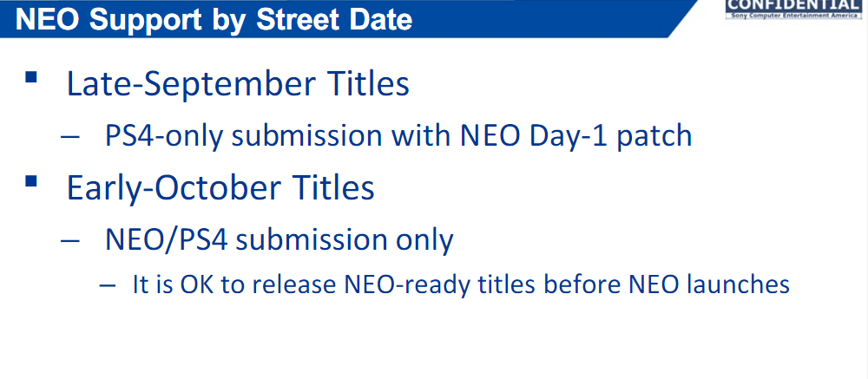Click the dash before "It is OK to release"
868x379 pixels.
[108, 284]
